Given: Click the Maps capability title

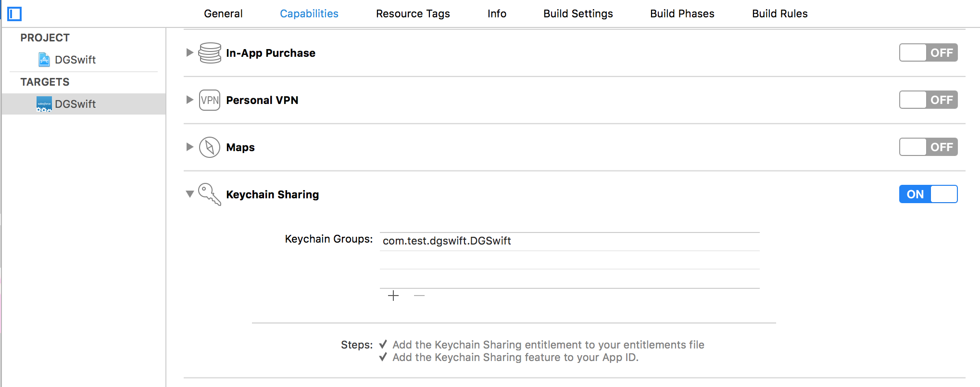Looking at the screenshot, I should tap(240, 147).
